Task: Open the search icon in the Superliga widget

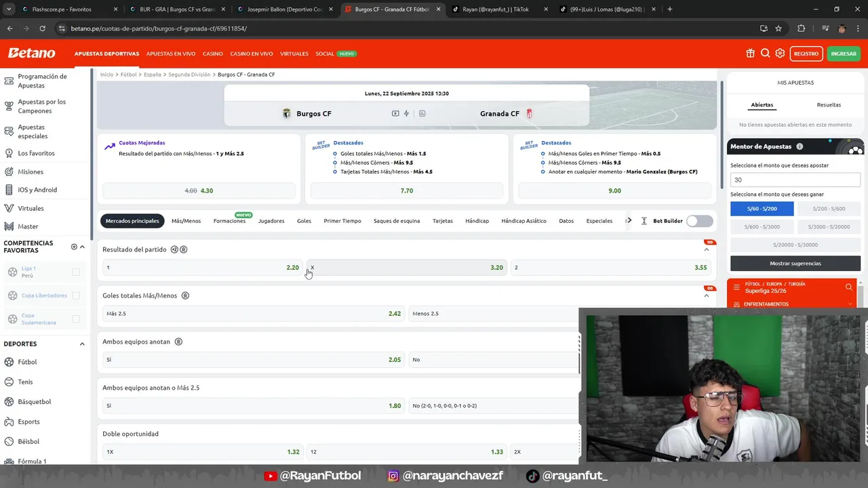Action: [848, 287]
